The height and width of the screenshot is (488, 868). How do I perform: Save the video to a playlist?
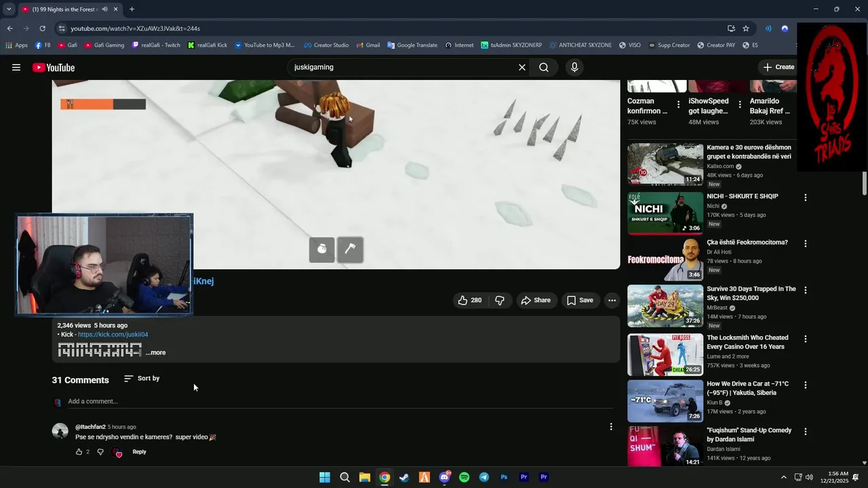pyautogui.click(x=580, y=300)
